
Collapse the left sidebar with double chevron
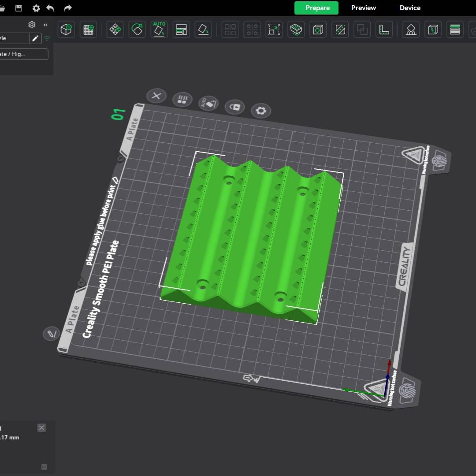45,25
